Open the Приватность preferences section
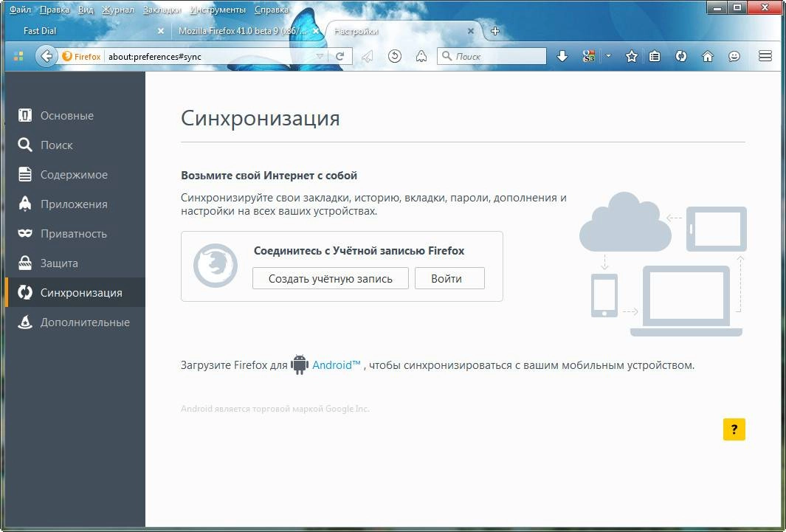Screen dimensions: 786x532 point(75,234)
